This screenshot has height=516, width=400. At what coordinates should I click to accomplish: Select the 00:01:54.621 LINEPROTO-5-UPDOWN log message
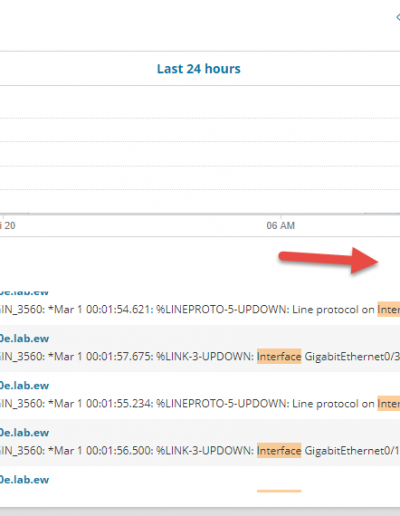click(x=200, y=310)
